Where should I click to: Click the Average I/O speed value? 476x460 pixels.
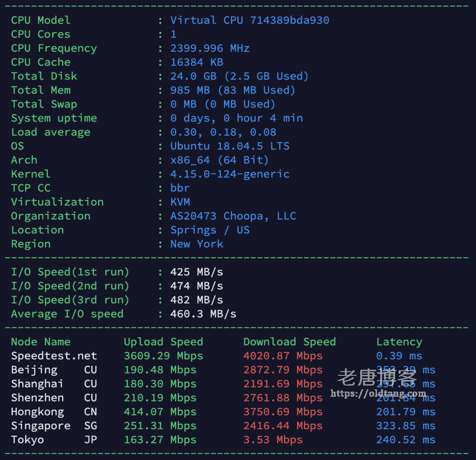tap(203, 314)
